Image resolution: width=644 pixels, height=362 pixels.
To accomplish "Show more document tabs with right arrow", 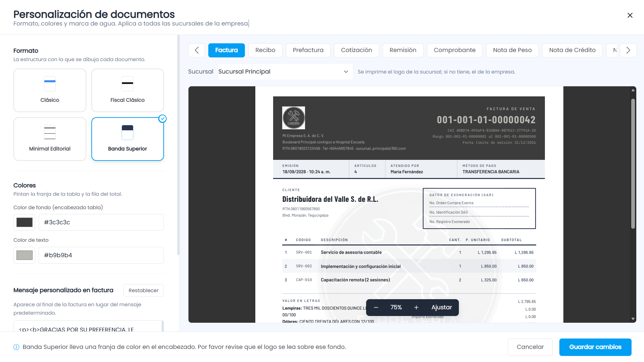I will point(628,50).
